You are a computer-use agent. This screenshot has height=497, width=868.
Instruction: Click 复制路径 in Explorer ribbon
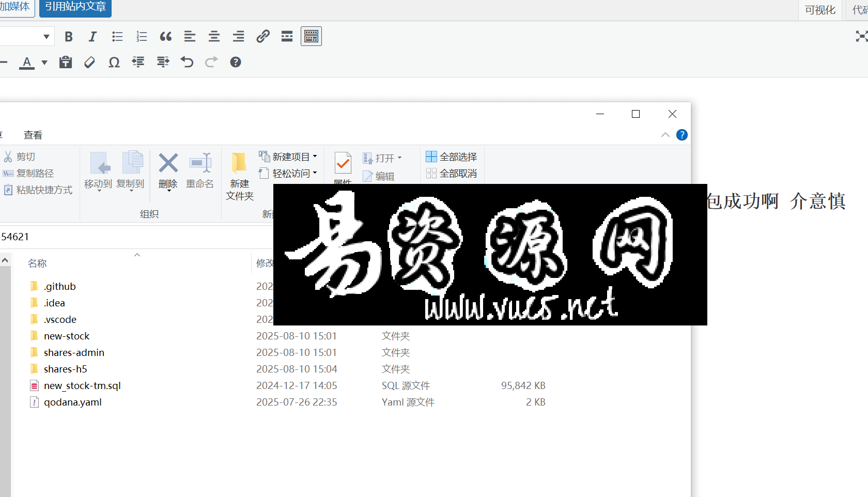28,173
